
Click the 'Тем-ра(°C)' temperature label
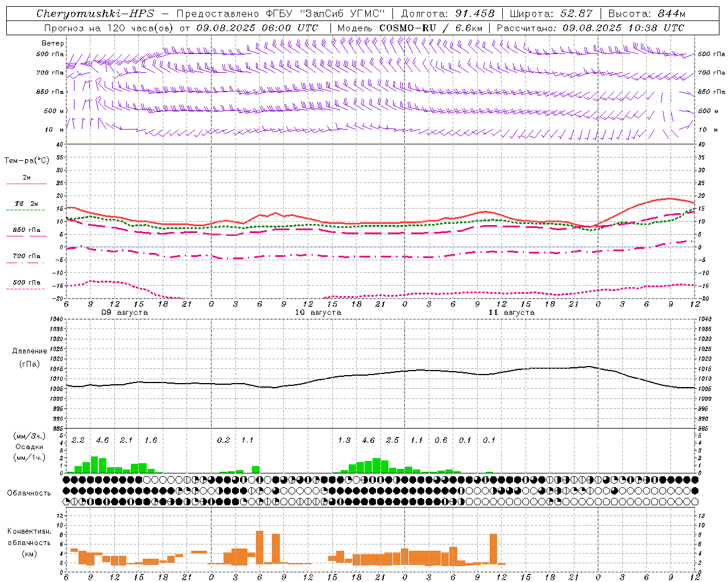pyautogui.click(x=27, y=161)
